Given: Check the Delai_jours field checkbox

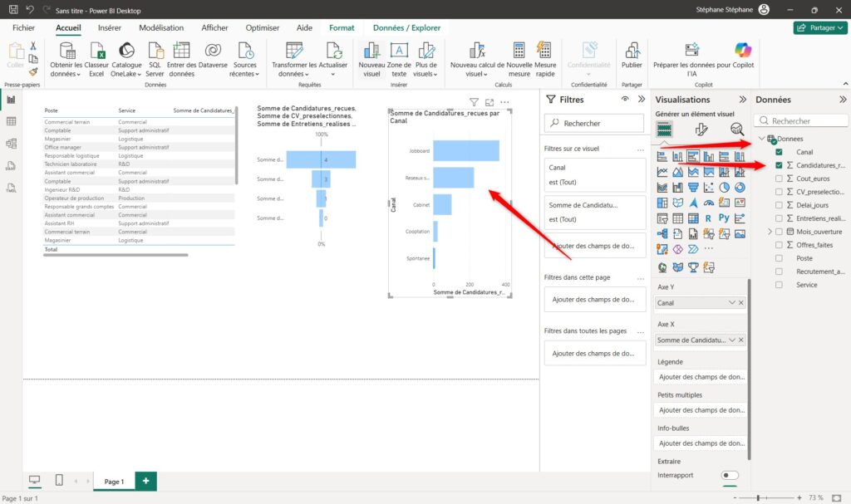Looking at the screenshot, I should (779, 205).
